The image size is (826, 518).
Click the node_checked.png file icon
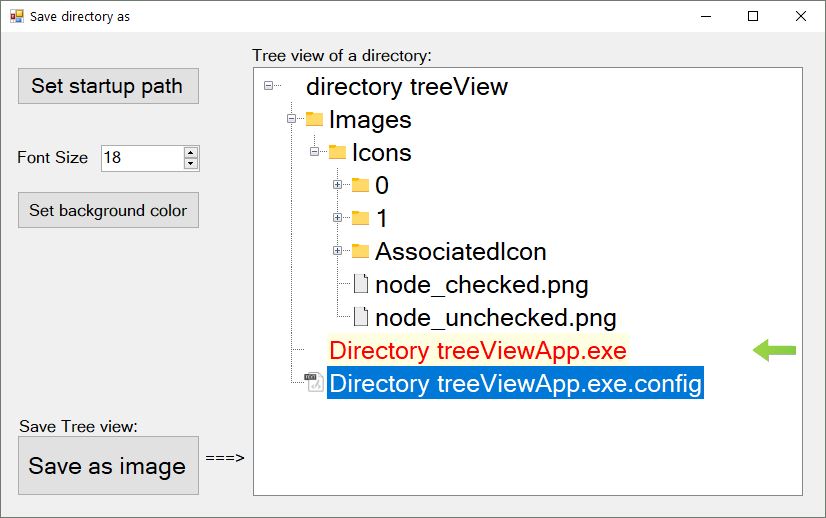click(x=360, y=284)
